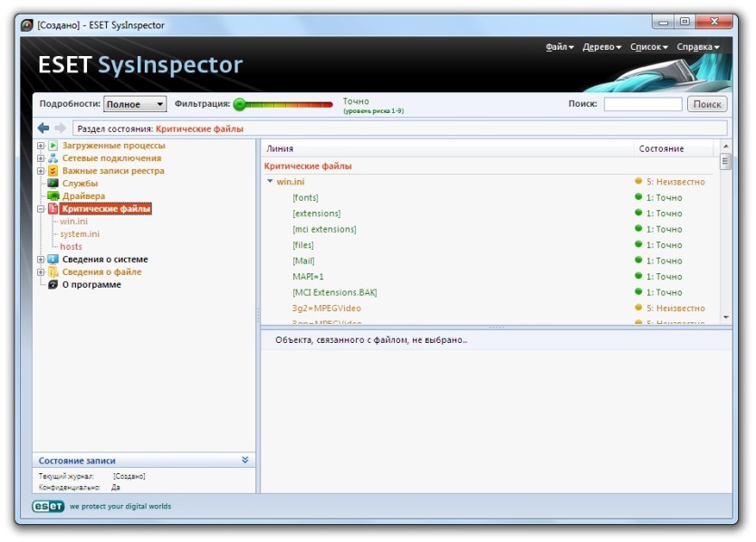The image size is (756, 542).
Task: Click the yellow status dot of 3g2=MPEGVideo
Action: pos(638,308)
